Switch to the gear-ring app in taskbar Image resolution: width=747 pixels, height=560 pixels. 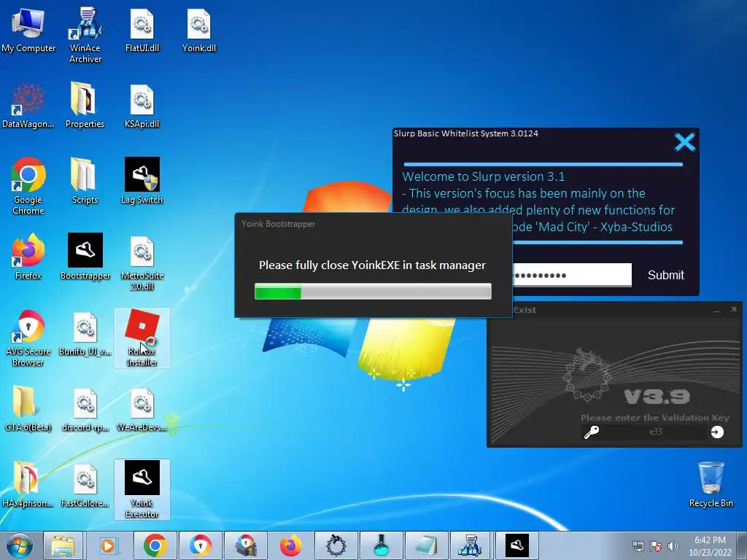(336, 545)
